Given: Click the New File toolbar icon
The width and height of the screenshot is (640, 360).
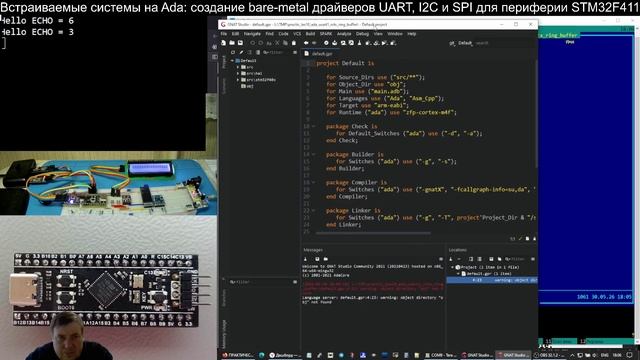Looking at the screenshot, I should (x=223, y=43).
